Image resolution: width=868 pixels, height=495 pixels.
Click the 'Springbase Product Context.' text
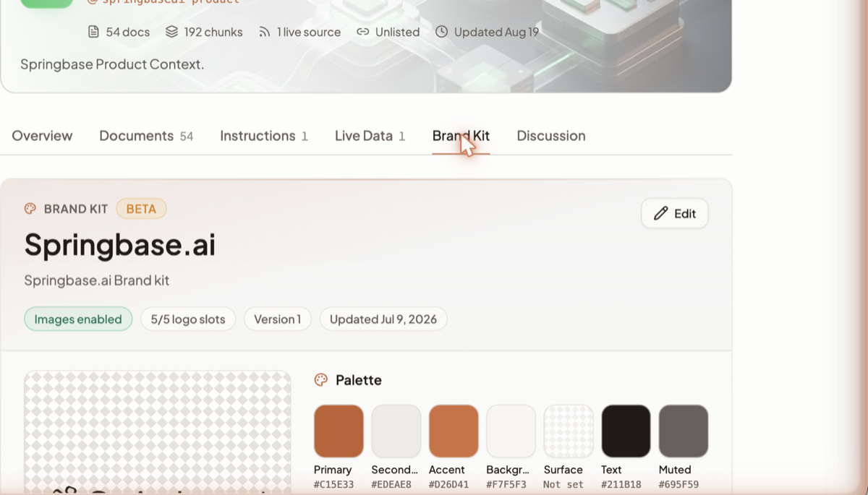[112, 64]
